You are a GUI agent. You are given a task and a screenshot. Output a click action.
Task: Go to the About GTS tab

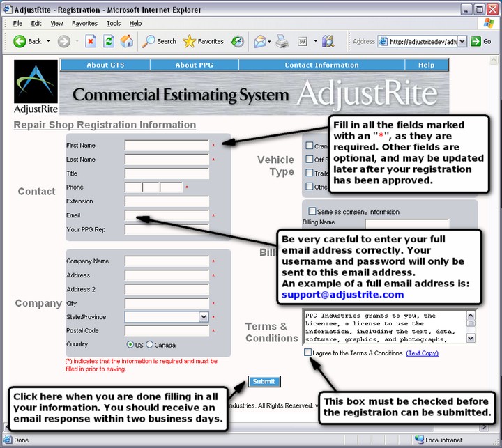(105, 65)
